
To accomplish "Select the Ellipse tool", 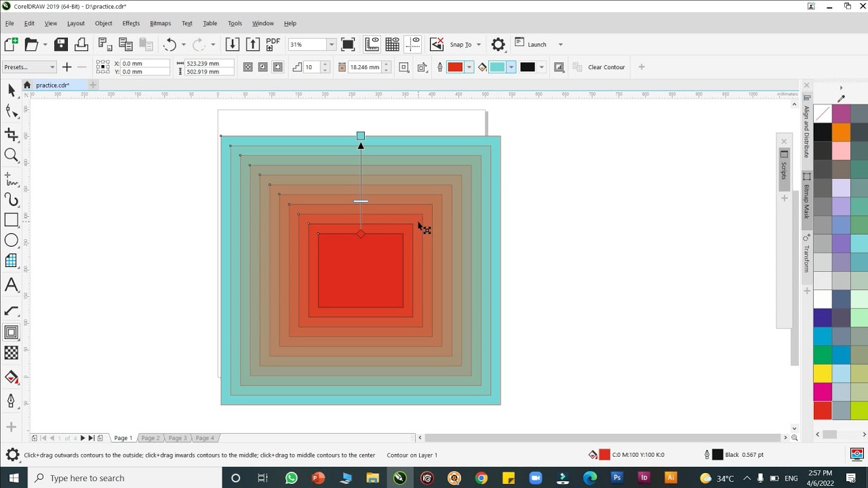I will [x=12, y=241].
